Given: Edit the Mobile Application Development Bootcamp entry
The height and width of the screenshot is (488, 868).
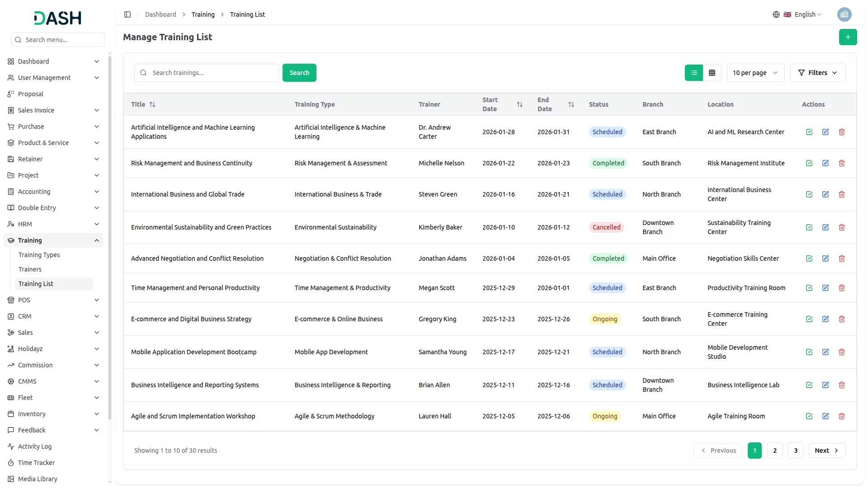Looking at the screenshot, I should click(826, 352).
